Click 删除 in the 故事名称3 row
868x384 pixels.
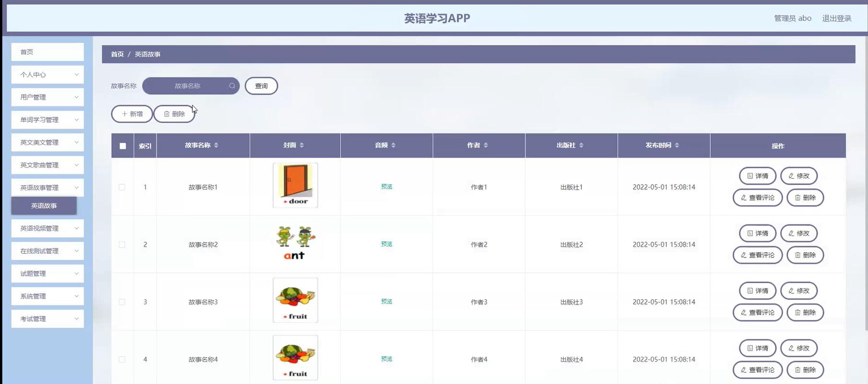tap(805, 312)
